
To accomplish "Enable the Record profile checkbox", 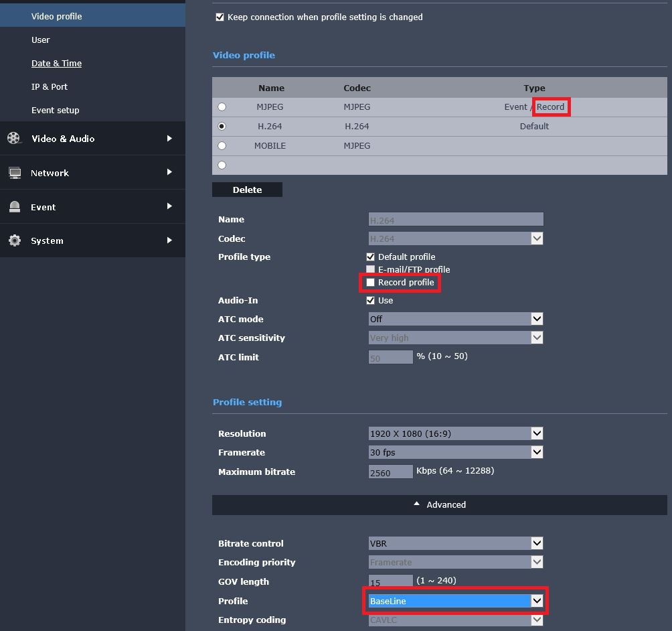I will [x=371, y=283].
